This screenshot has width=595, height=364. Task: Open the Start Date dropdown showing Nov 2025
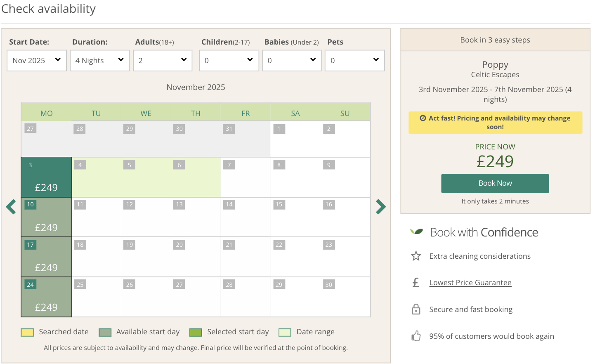coord(37,61)
